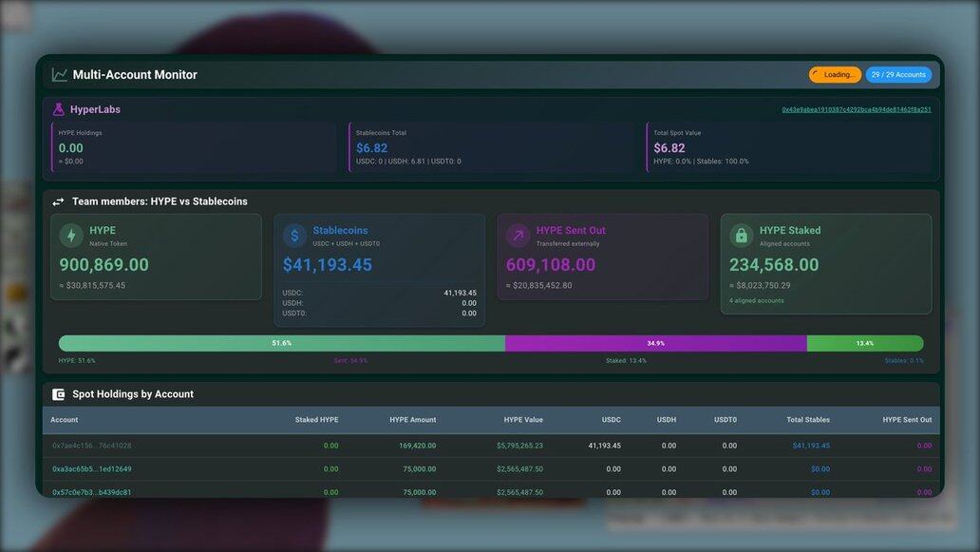This screenshot has width=980, height=552.
Task: Click the 13.4% Staked bar segment
Action: (x=864, y=343)
